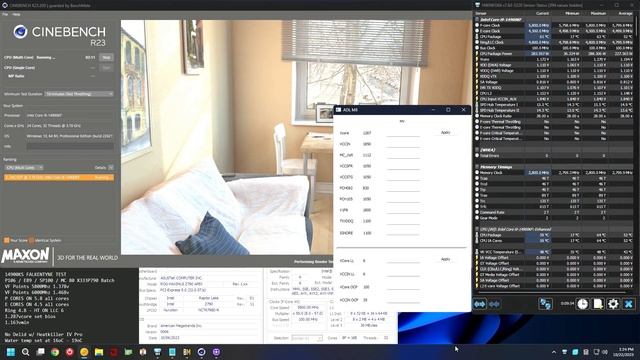
Task: Open HWiNFO settings gear icon
Action: 613,304
